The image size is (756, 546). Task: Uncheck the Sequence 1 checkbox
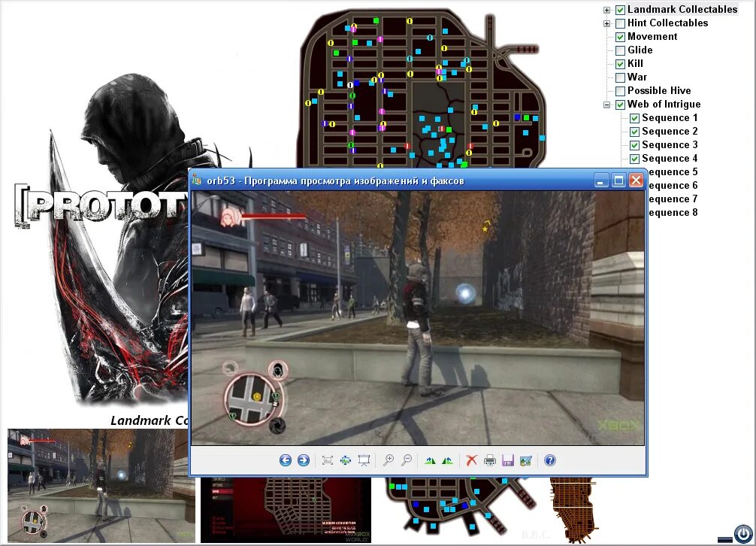pyautogui.click(x=634, y=118)
